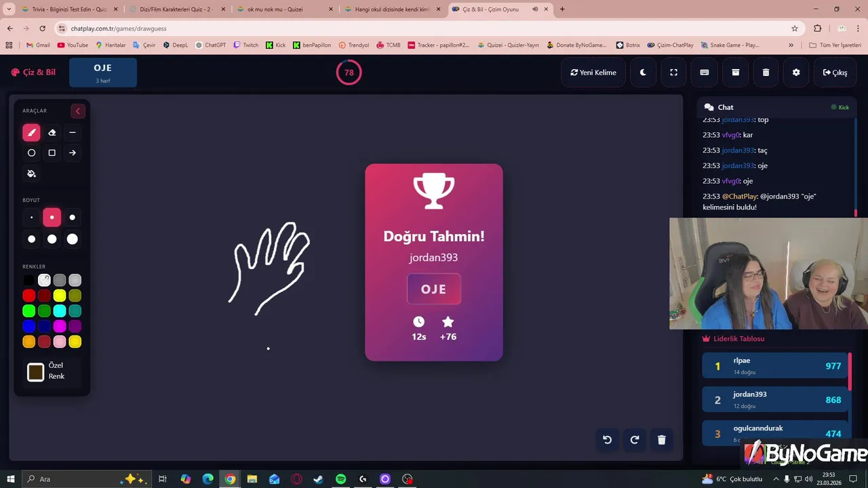
Task: Click the webcam video overlay thumbnail
Action: point(768,274)
